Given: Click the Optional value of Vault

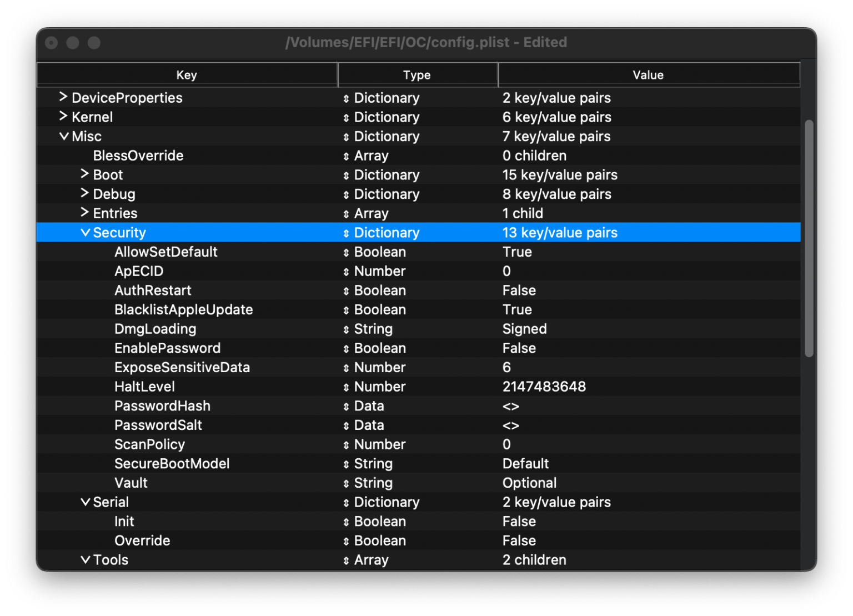Looking at the screenshot, I should point(529,483).
